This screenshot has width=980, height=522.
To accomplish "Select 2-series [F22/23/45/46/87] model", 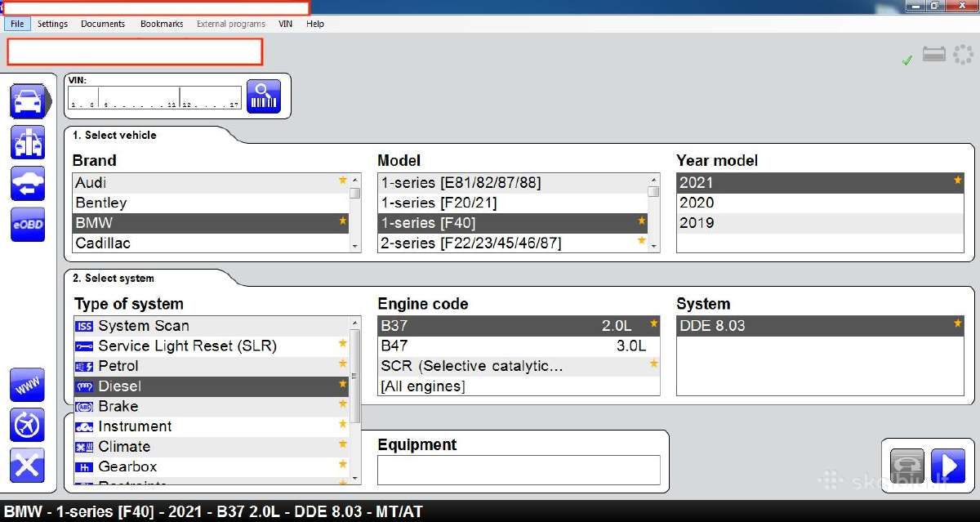I will tap(513, 243).
